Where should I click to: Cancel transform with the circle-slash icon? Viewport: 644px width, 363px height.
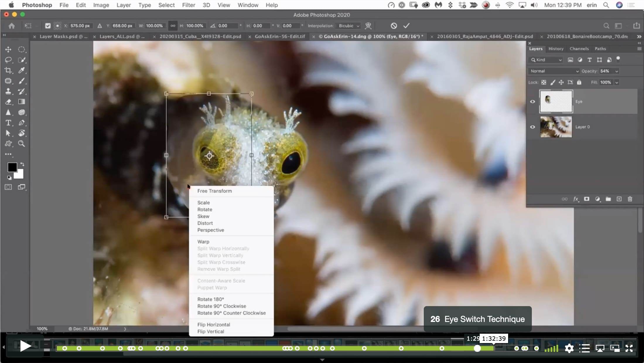pyautogui.click(x=394, y=26)
